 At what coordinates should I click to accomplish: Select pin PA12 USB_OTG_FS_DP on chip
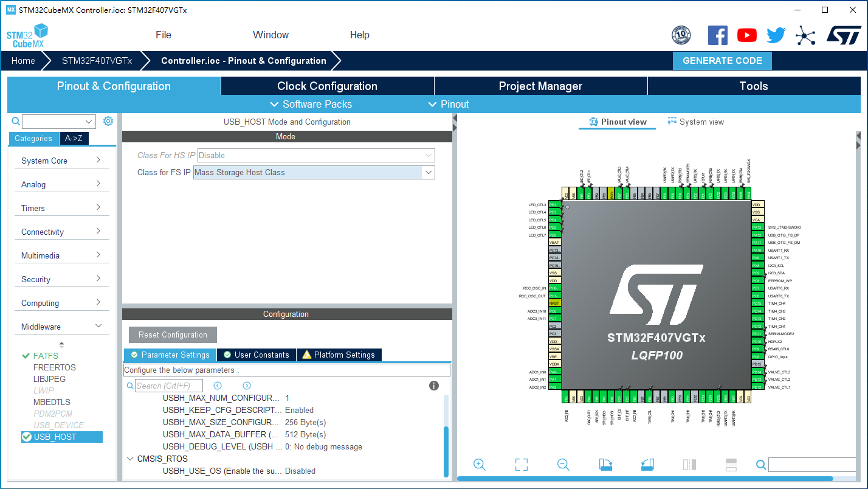(757, 235)
